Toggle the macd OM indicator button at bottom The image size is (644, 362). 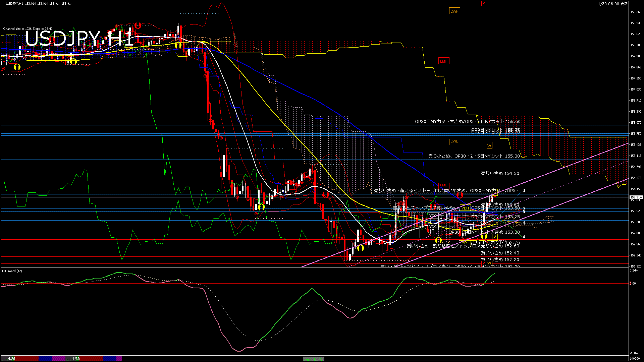coord(314,359)
